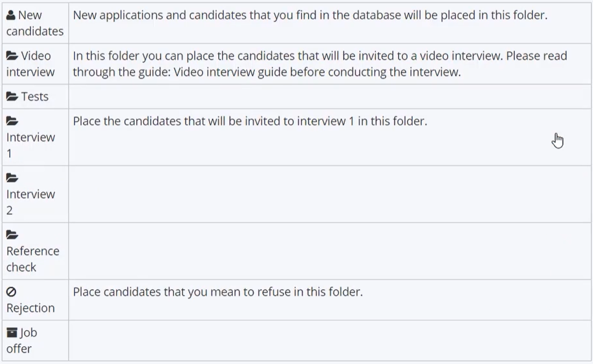Choose the Interview 2 folder label
Image resolution: width=593 pixels, height=364 pixels.
31,202
